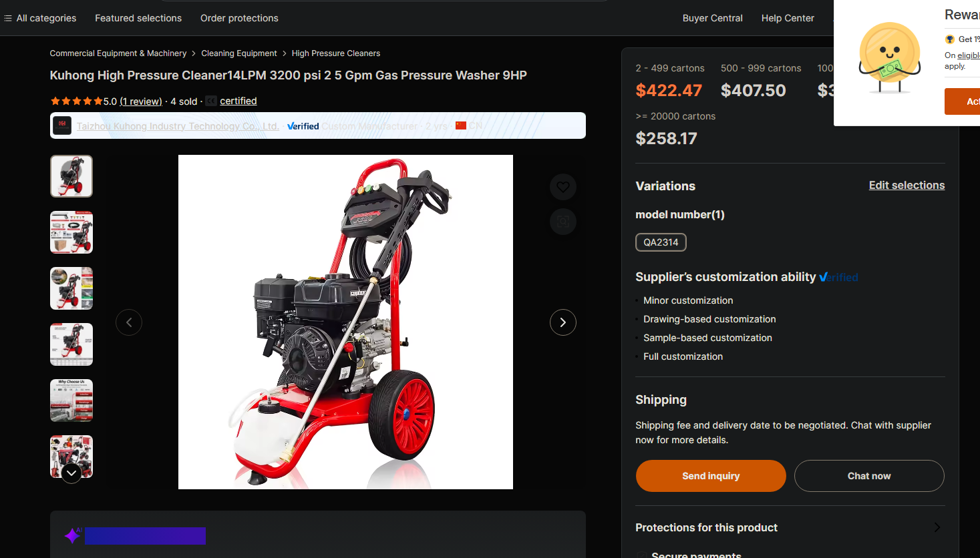Expand Protections for this product chevron
This screenshot has width=980, height=558.
click(937, 527)
